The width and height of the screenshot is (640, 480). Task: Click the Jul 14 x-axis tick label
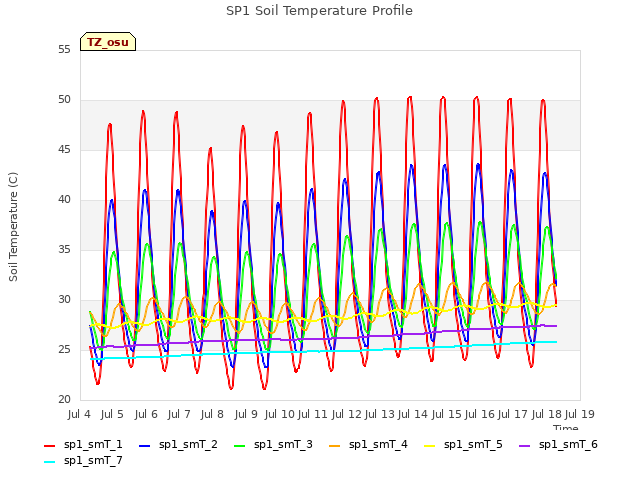(413, 414)
